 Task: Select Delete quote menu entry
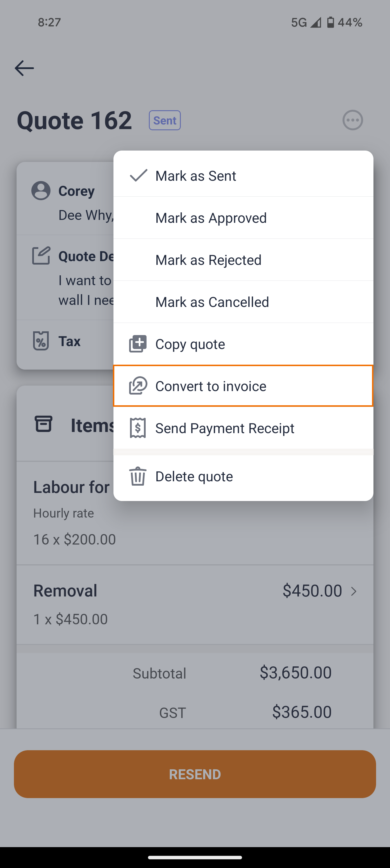194,476
